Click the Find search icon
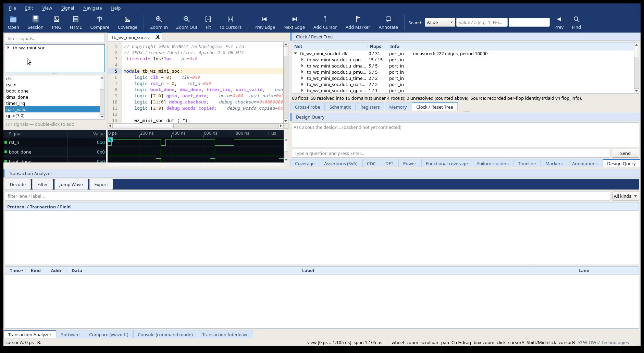The image size is (644, 353). [577, 23]
